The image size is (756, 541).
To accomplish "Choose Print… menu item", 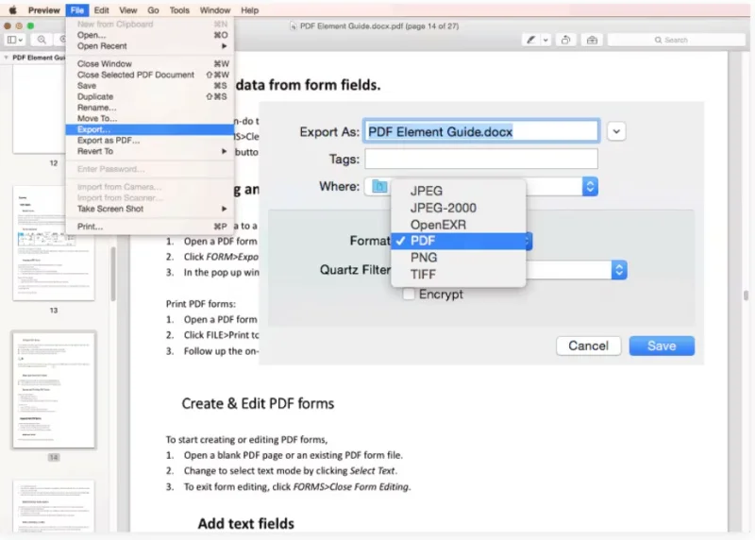I will [150, 227].
